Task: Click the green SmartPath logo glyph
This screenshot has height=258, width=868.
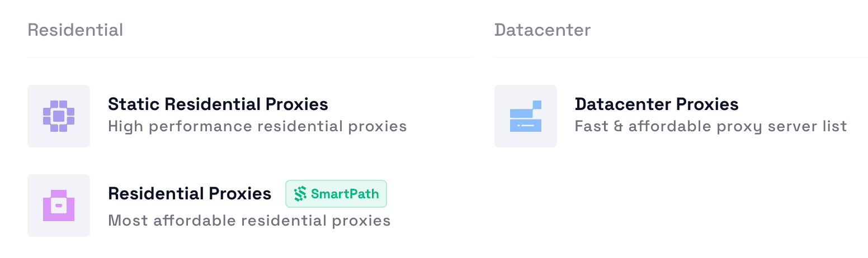Action: (x=301, y=194)
